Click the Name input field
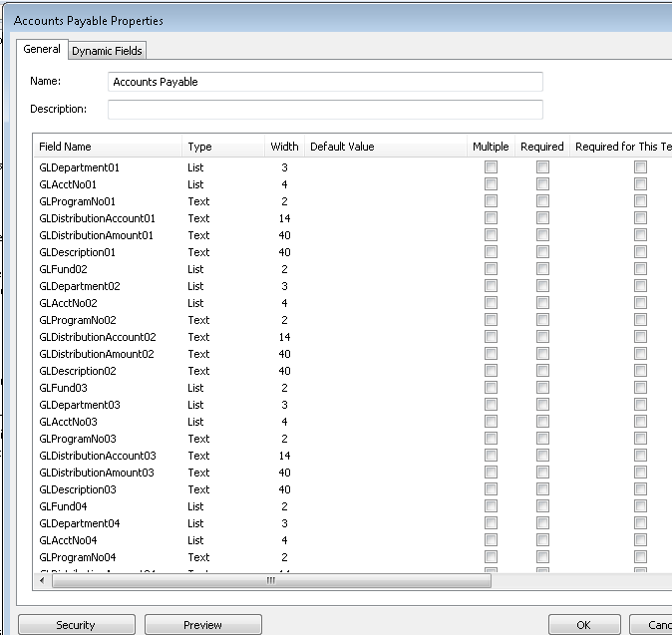This screenshot has height=635, width=672. coord(325,82)
